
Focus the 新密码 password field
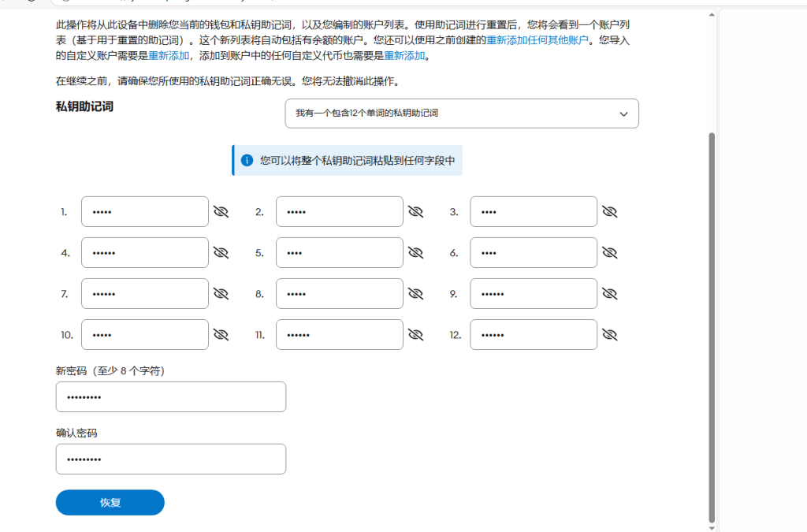pos(170,397)
